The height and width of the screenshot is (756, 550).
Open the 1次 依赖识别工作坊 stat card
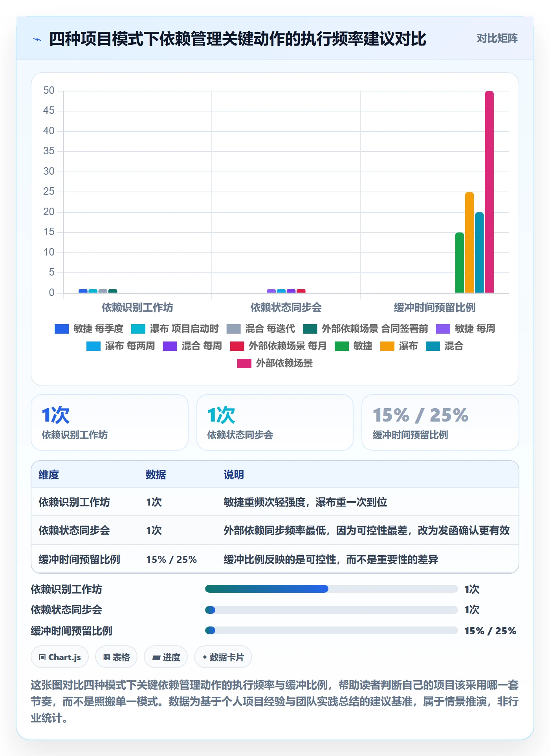coord(110,422)
